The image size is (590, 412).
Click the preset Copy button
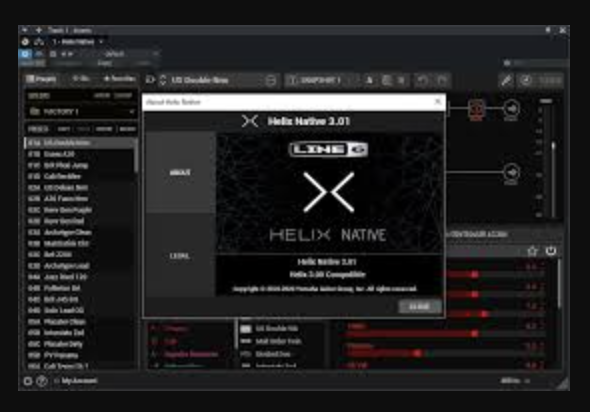64,129
